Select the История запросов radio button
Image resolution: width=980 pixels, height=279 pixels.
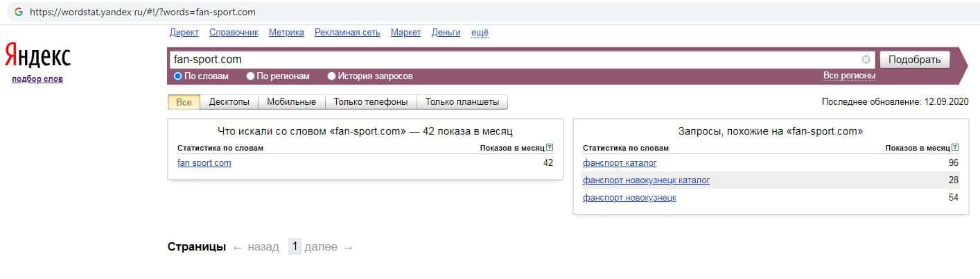[x=331, y=76]
